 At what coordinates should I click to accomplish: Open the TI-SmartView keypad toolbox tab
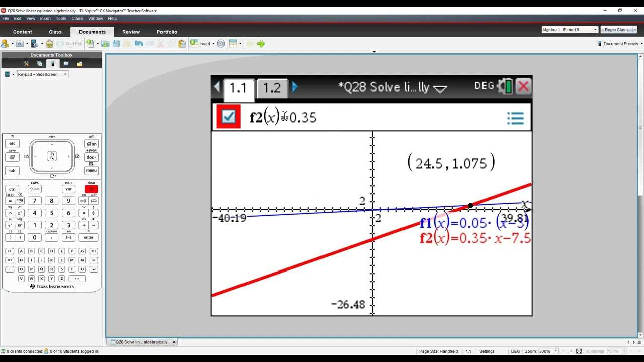coord(53,64)
